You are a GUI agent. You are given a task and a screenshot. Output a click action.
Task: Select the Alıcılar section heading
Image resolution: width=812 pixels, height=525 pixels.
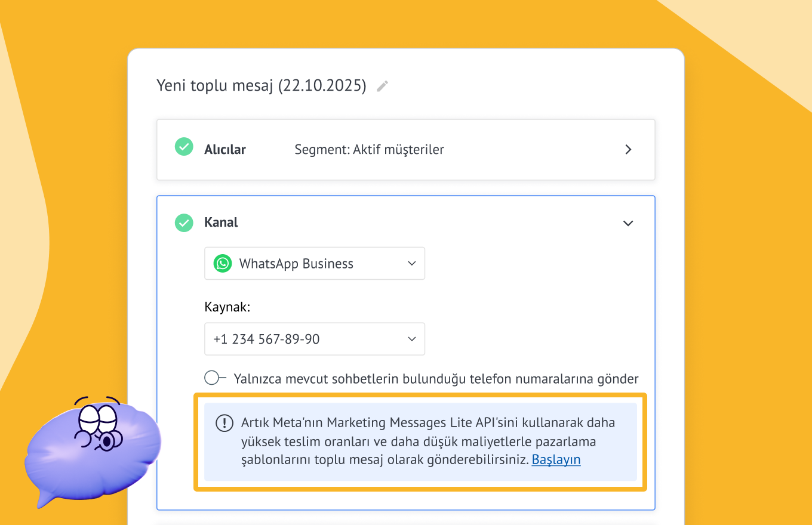(x=225, y=150)
